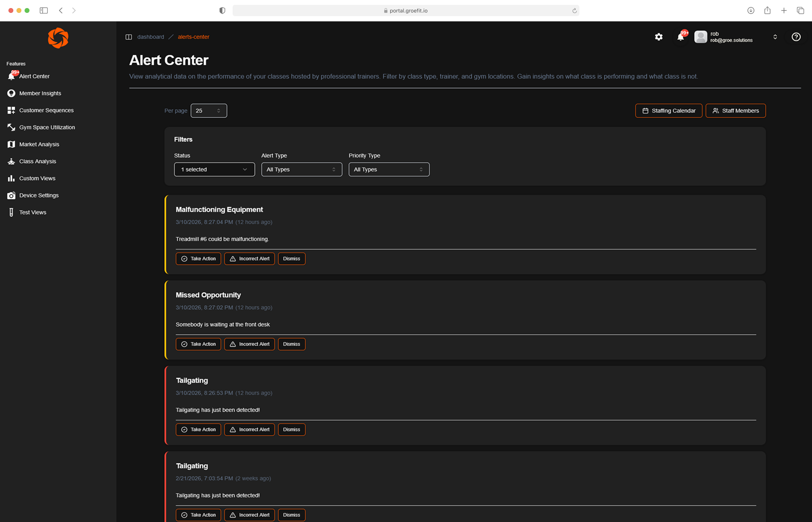Open the settings gear in the header
Image resolution: width=812 pixels, height=522 pixels.
click(659, 37)
